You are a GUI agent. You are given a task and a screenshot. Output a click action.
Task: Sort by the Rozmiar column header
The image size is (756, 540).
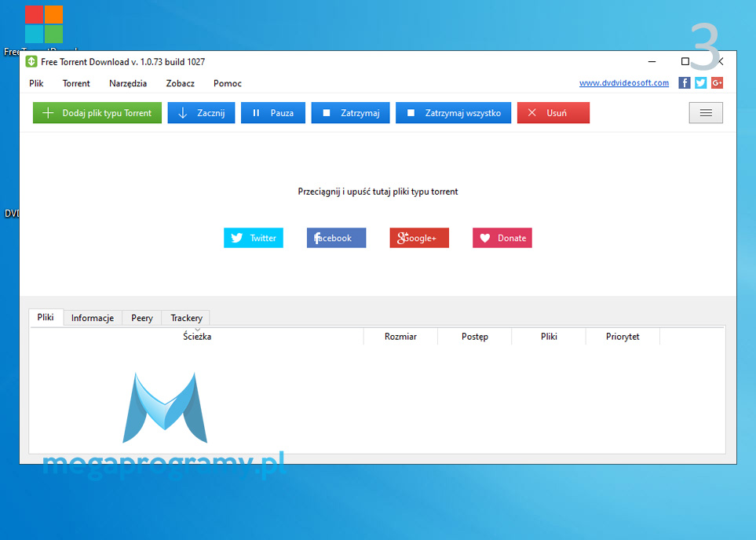click(400, 337)
